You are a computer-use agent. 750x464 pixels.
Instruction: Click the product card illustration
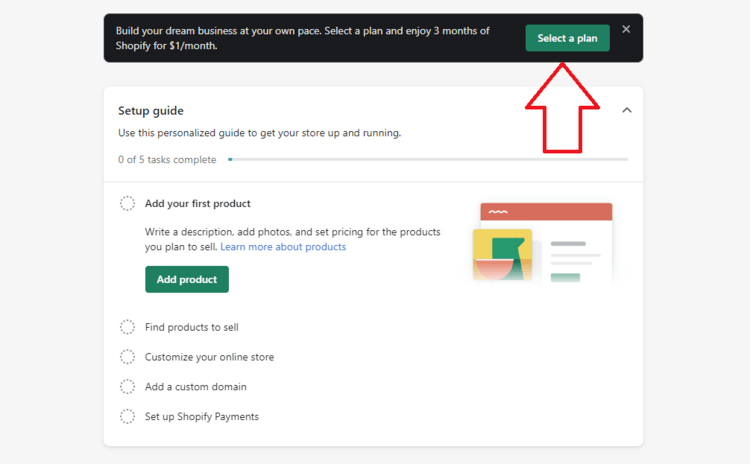click(543, 243)
